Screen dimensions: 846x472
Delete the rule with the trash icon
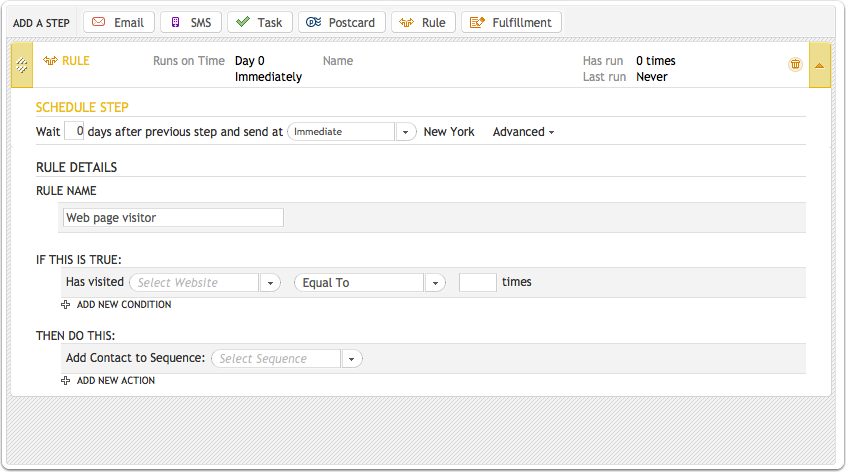[x=795, y=64]
